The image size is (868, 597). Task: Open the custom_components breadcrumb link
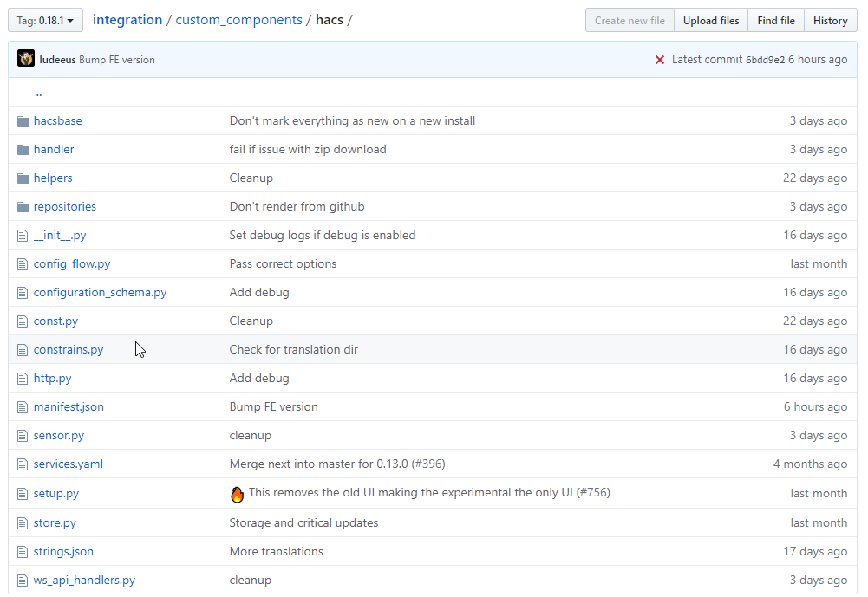point(239,19)
